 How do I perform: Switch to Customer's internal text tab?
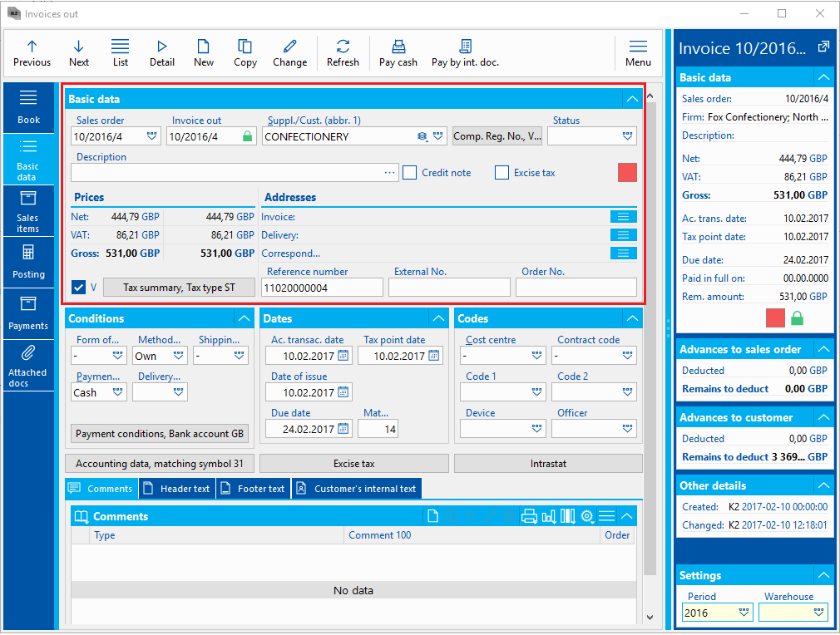pos(357,489)
